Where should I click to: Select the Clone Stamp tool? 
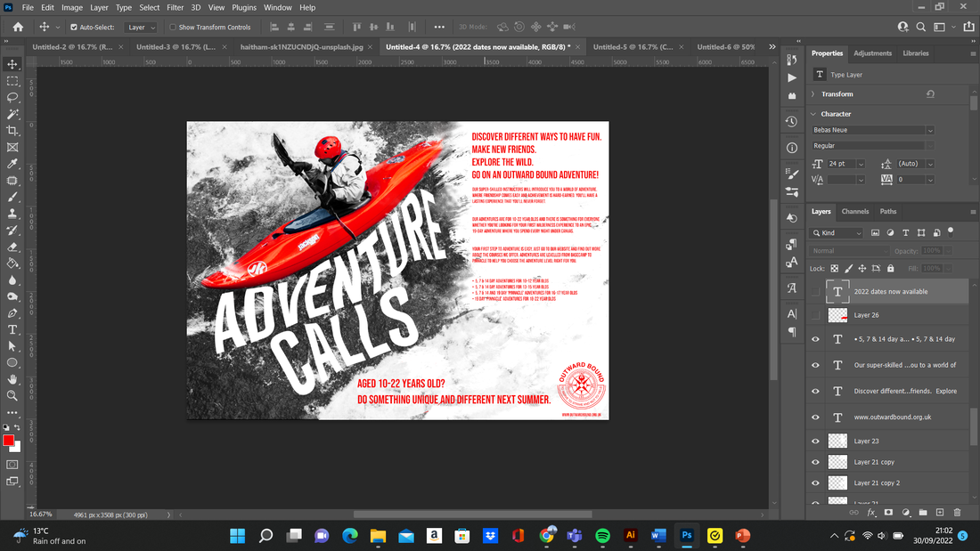(12, 214)
